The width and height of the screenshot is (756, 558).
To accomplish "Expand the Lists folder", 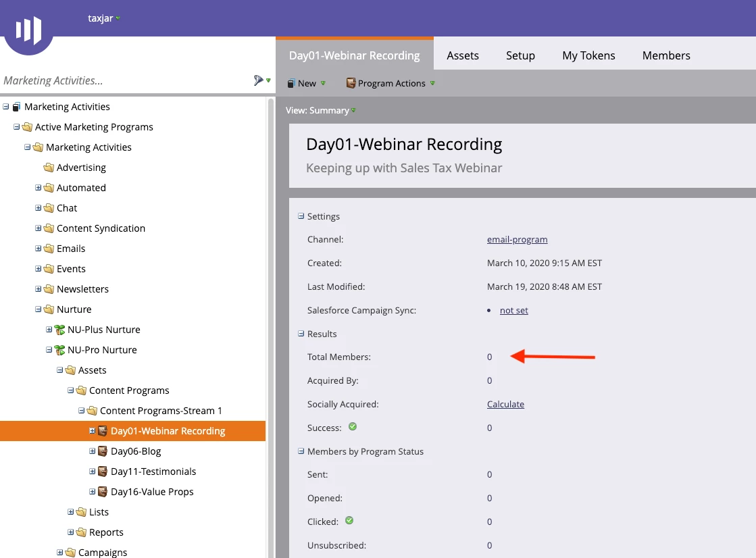I will pos(70,511).
